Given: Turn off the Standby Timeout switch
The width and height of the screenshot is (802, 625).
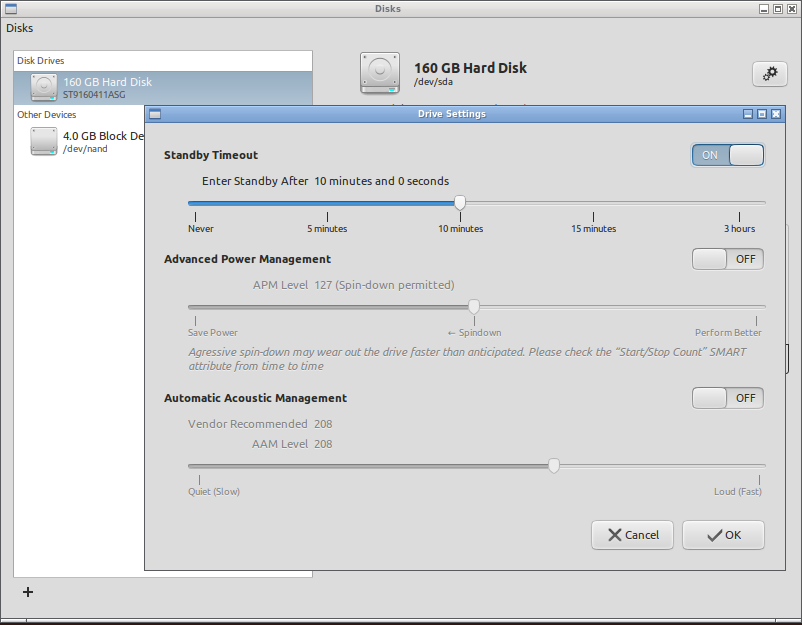Looking at the screenshot, I should point(727,155).
